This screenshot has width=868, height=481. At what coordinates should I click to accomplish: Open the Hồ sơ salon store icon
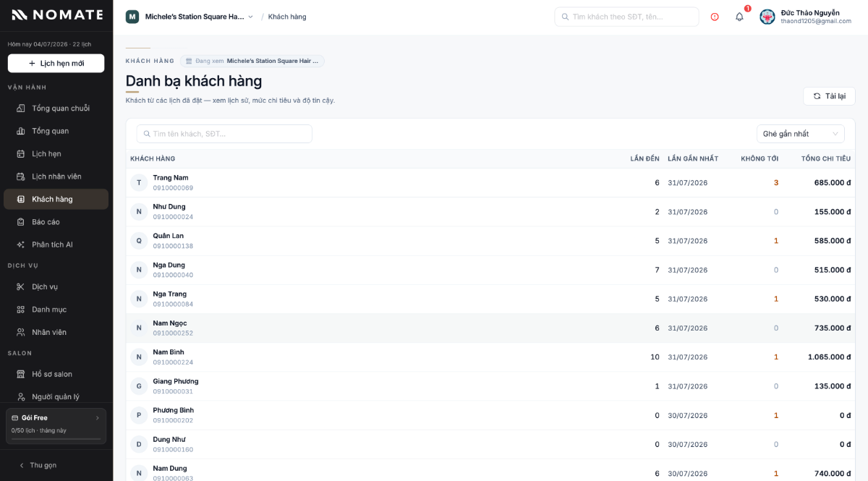click(21, 374)
